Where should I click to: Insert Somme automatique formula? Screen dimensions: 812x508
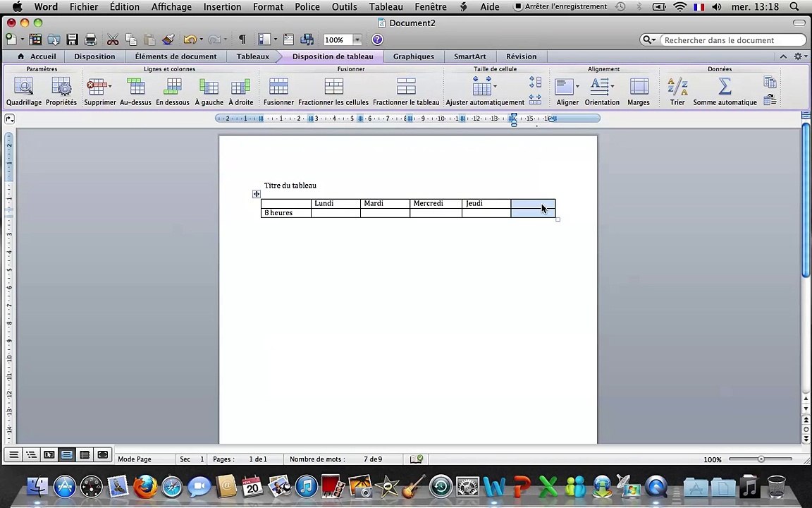pyautogui.click(x=725, y=92)
